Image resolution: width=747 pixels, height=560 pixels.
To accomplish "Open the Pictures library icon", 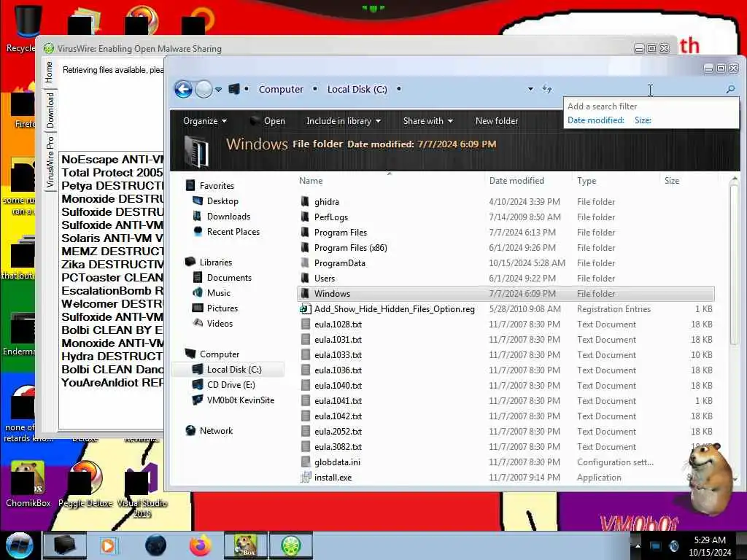I will [x=197, y=308].
